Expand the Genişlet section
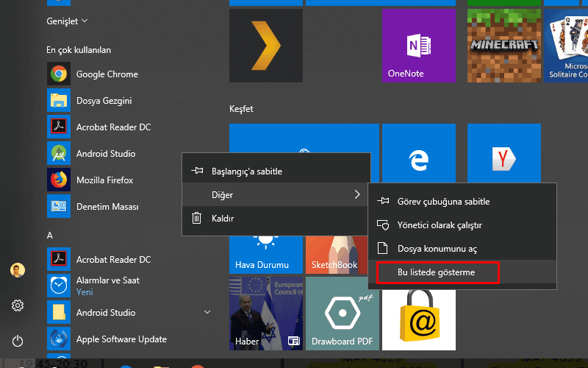 click(x=67, y=21)
